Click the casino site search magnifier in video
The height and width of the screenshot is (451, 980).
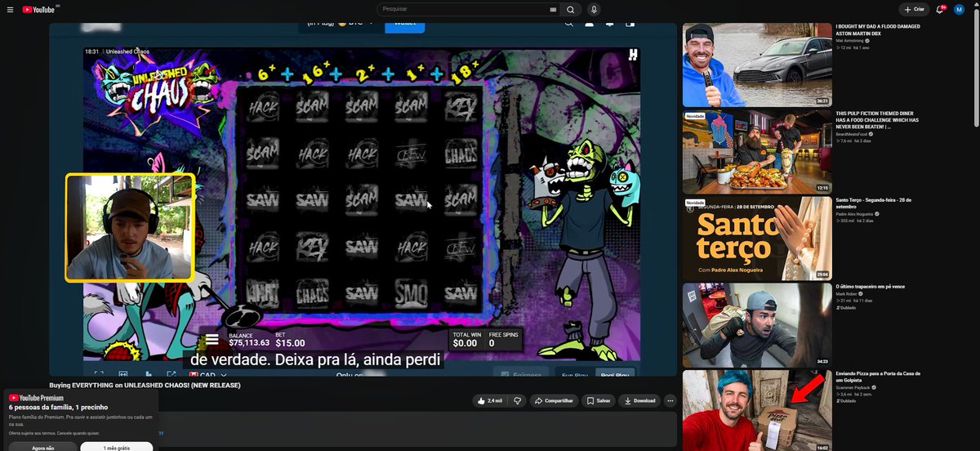(568, 23)
